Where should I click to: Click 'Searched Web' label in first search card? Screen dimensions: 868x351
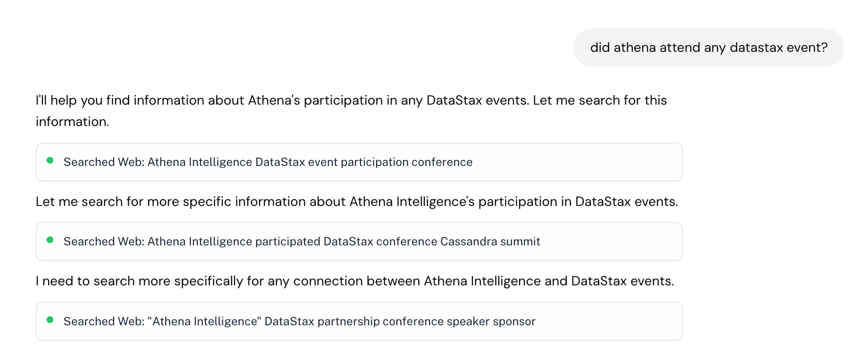click(103, 162)
